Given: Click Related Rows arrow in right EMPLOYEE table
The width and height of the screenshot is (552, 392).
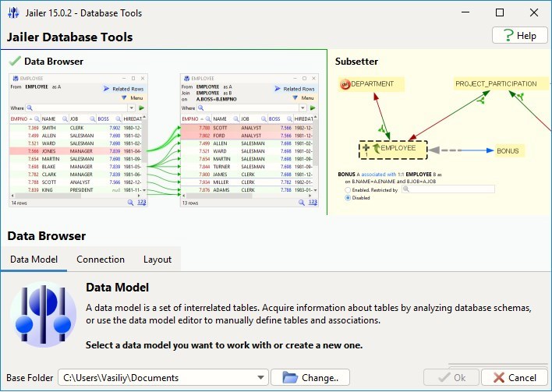Looking at the screenshot, I should click(x=278, y=89).
